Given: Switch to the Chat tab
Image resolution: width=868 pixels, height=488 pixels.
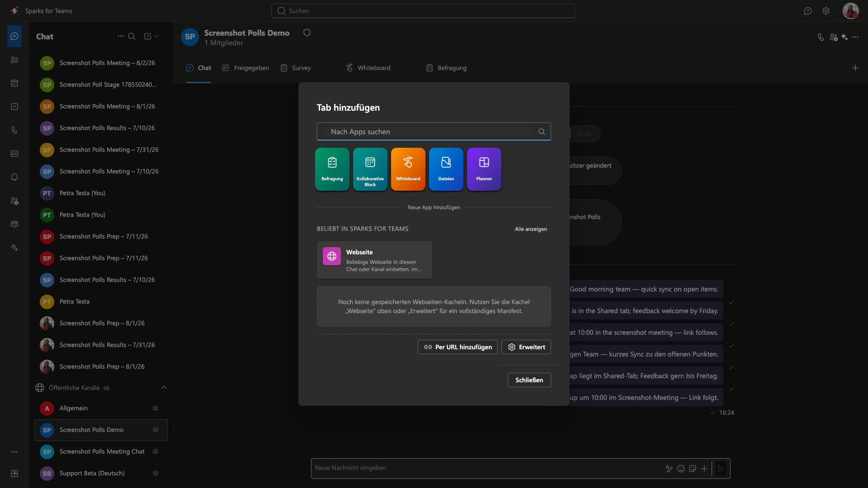Looking at the screenshot, I should click(199, 68).
